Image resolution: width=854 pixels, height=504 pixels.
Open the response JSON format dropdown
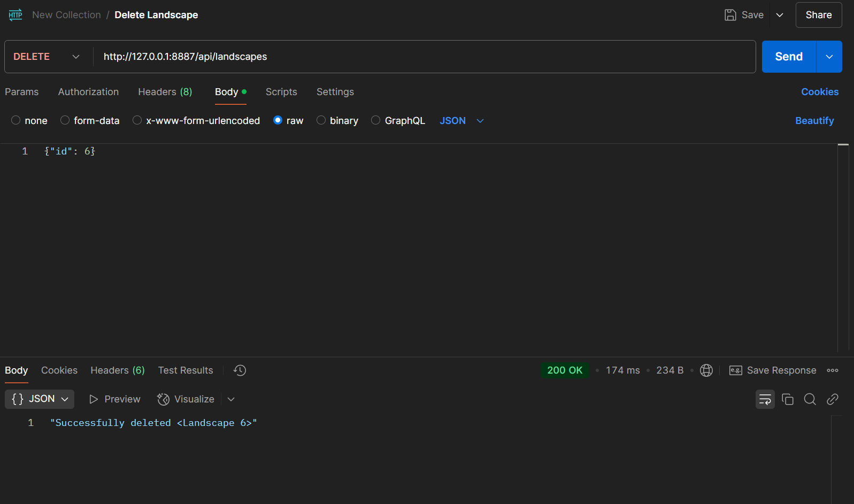[x=40, y=399]
